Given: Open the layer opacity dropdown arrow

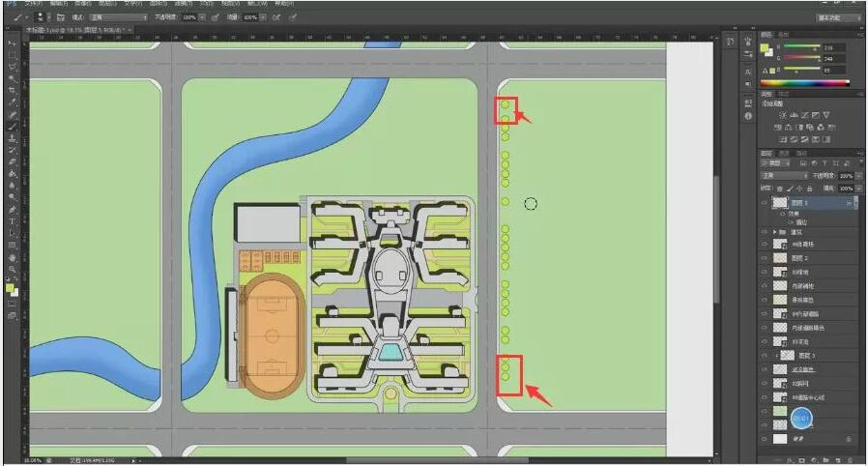Looking at the screenshot, I should (x=858, y=175).
